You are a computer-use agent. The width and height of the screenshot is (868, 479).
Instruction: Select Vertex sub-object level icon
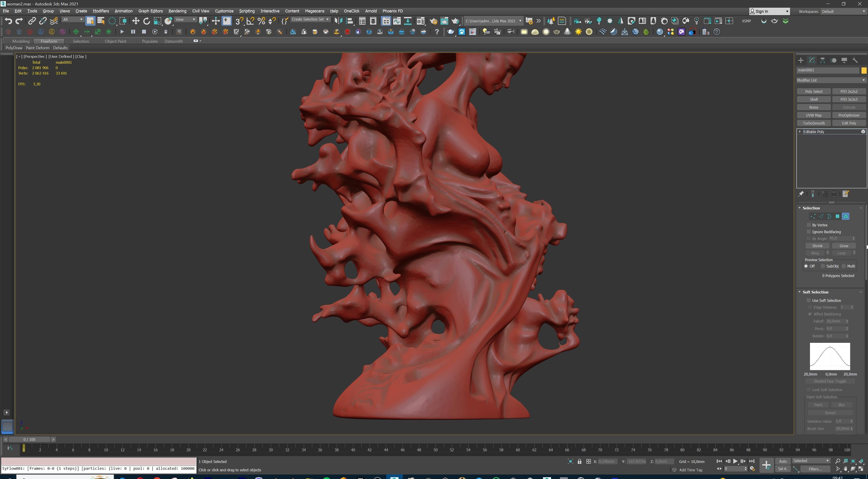(x=813, y=217)
